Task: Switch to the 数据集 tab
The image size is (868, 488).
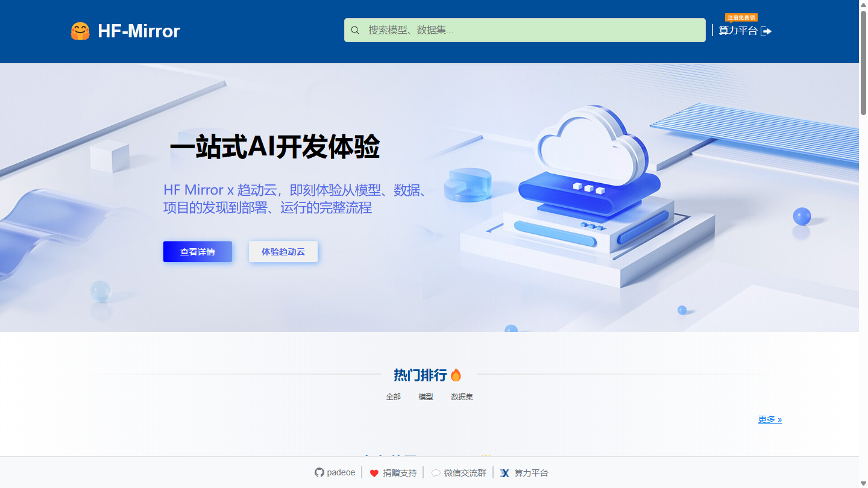Action: click(x=462, y=397)
